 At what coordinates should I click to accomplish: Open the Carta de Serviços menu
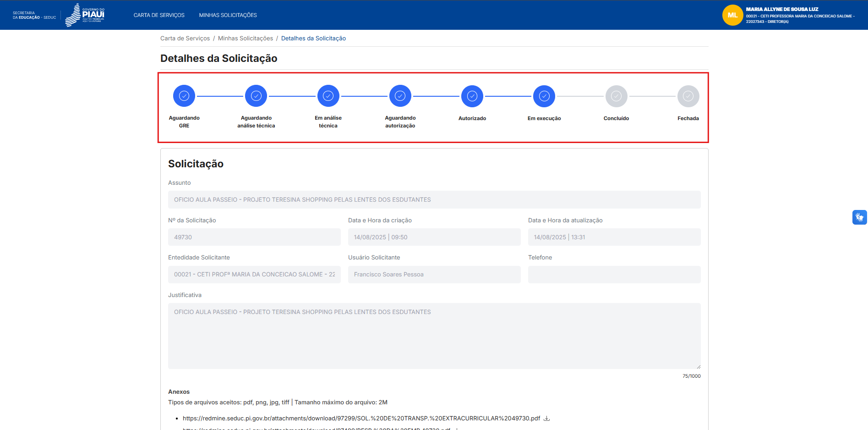[x=159, y=15]
